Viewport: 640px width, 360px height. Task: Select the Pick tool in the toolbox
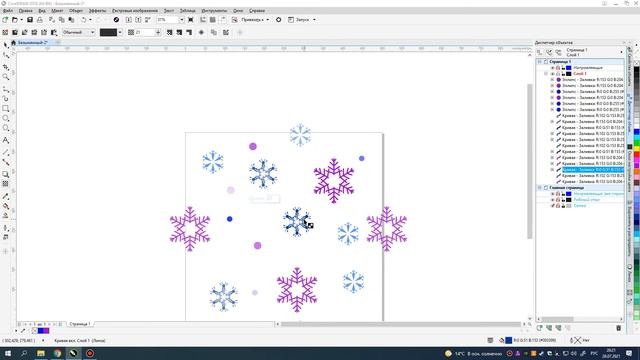(x=5, y=45)
